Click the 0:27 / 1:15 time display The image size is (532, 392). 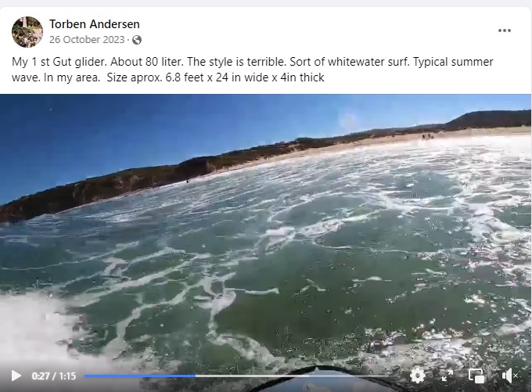[54, 376]
